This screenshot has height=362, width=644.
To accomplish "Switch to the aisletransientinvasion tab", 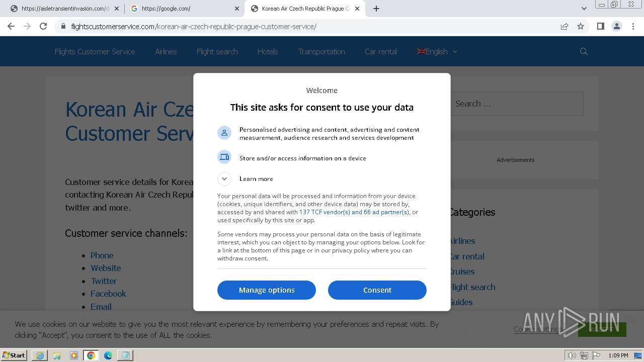I will point(64,9).
